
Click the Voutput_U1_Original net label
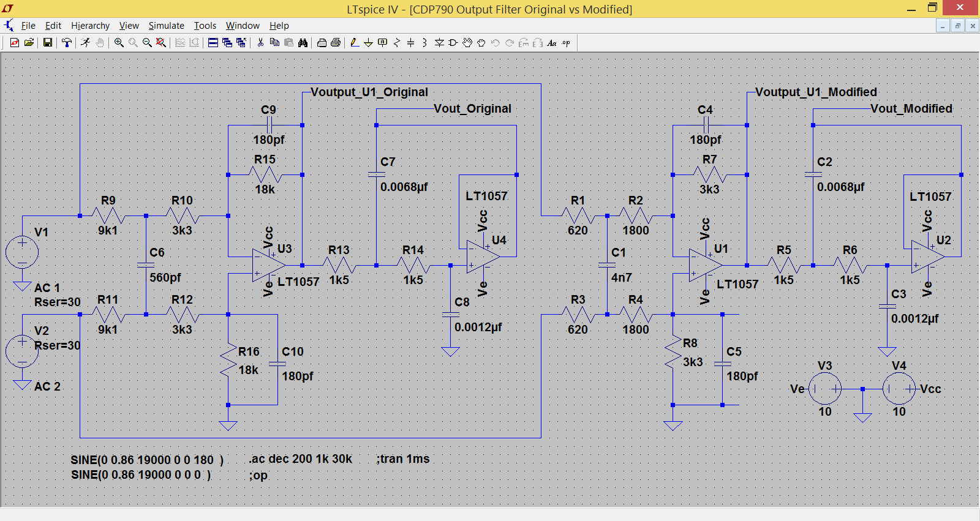click(x=369, y=92)
